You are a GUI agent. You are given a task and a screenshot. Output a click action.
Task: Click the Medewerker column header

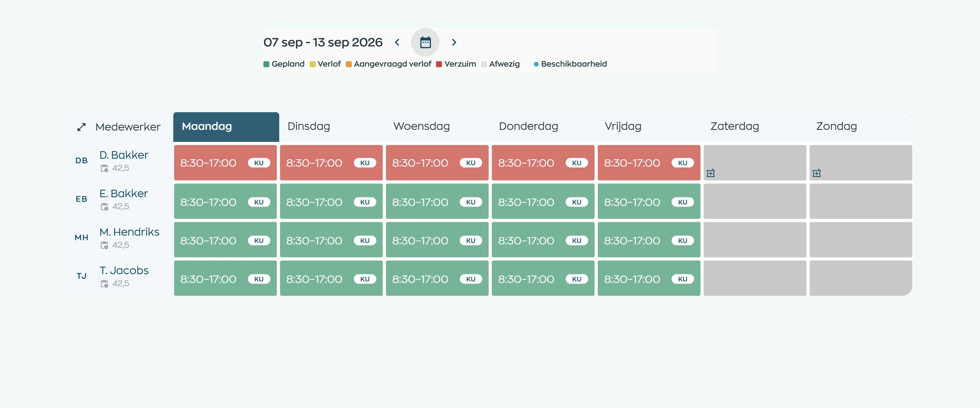tap(128, 127)
